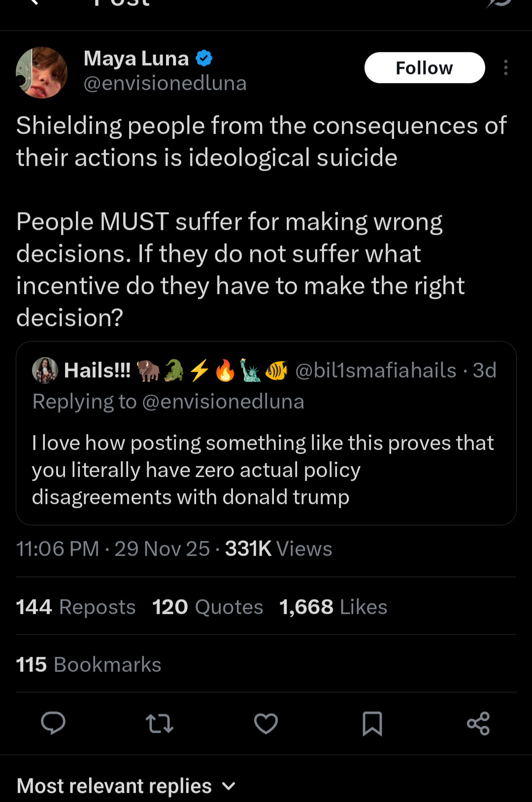The height and width of the screenshot is (802, 532).
Task: Tap Maya Luna's blue verified badge
Action: pos(204,58)
